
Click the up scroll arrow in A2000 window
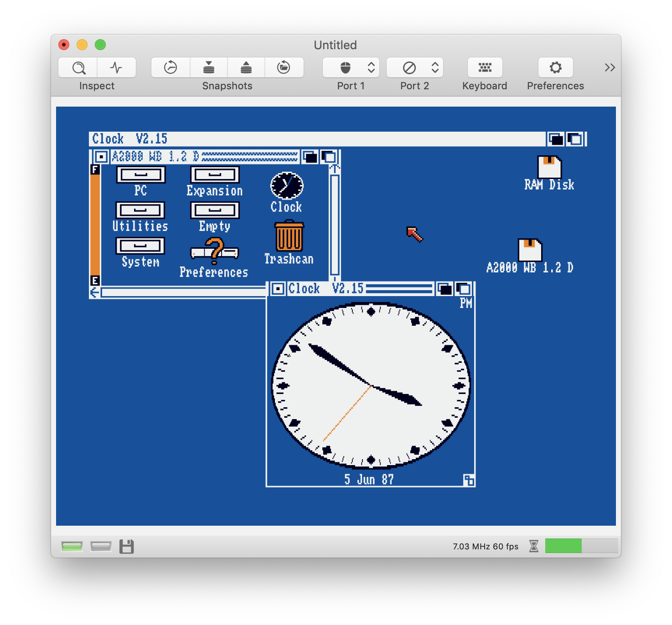(x=335, y=169)
